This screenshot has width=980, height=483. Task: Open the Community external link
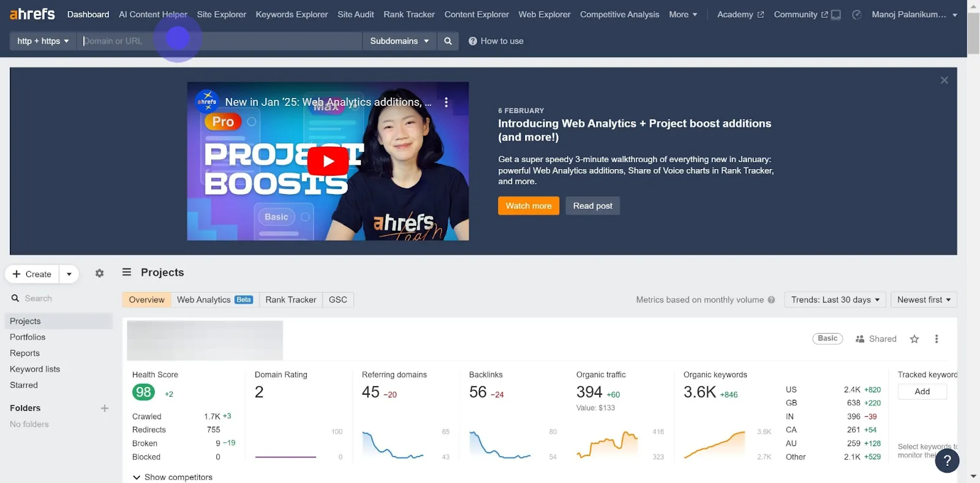point(801,15)
